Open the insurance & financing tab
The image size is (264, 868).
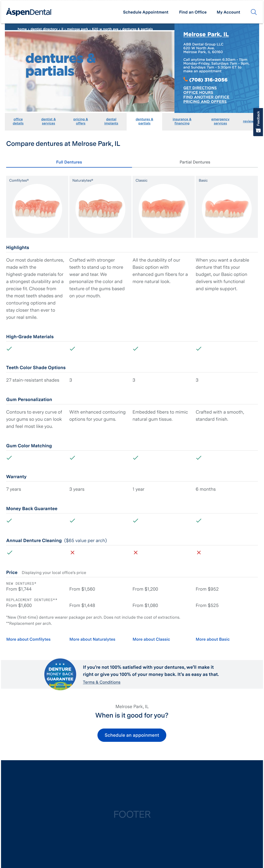pyautogui.click(x=182, y=121)
